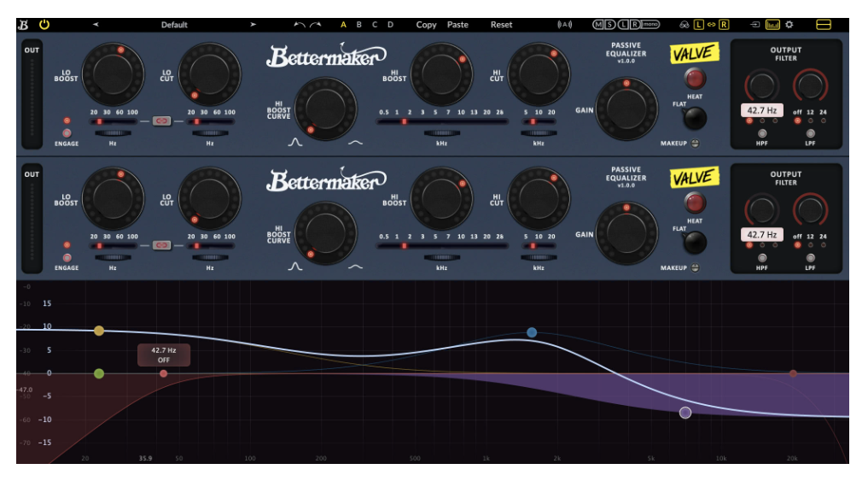Click the top unit HI BOOST knob
The width and height of the screenshot is (868, 481).
pyautogui.click(x=441, y=73)
